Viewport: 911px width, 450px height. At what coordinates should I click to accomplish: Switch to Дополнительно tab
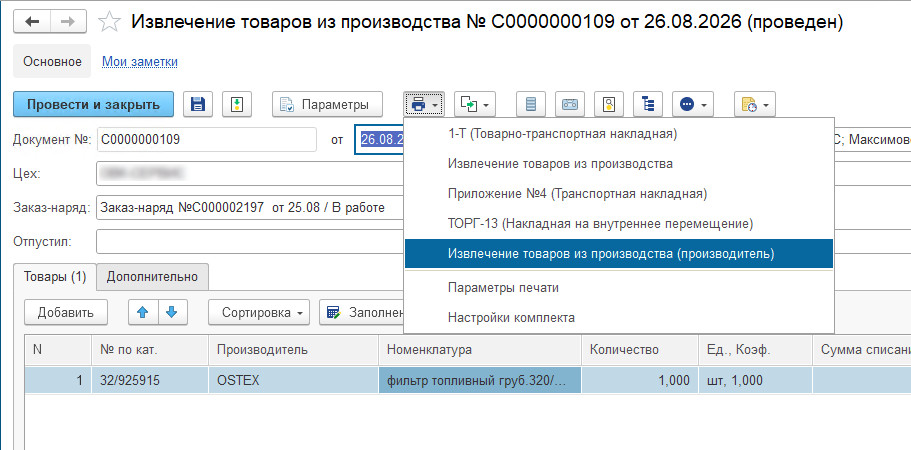(x=152, y=277)
